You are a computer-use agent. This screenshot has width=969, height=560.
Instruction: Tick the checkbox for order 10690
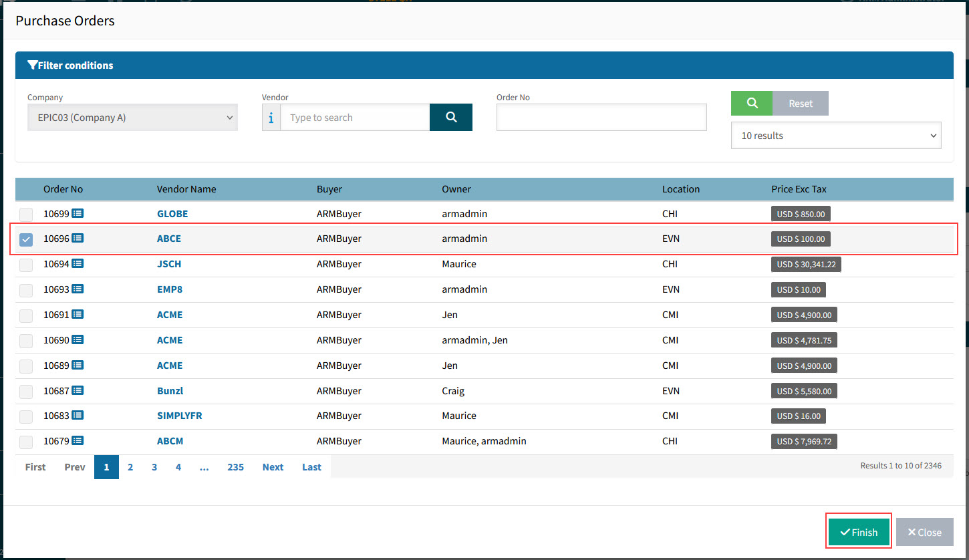26,341
